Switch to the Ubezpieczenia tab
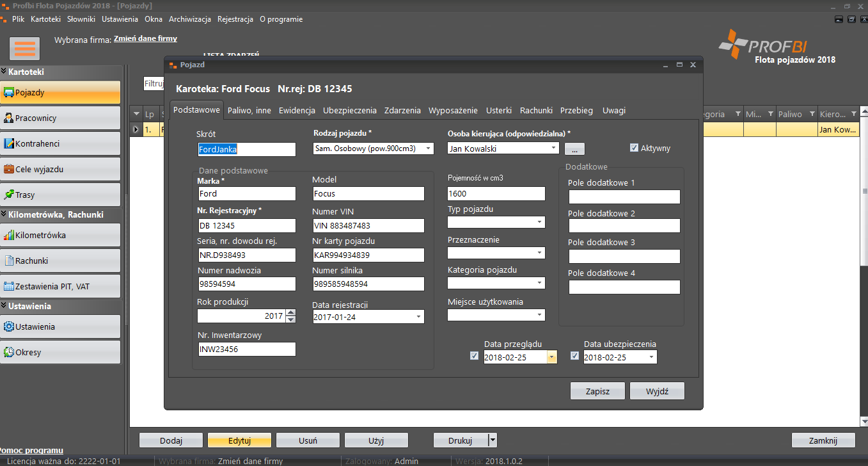Viewport: 868px width, 466px height. [x=350, y=110]
